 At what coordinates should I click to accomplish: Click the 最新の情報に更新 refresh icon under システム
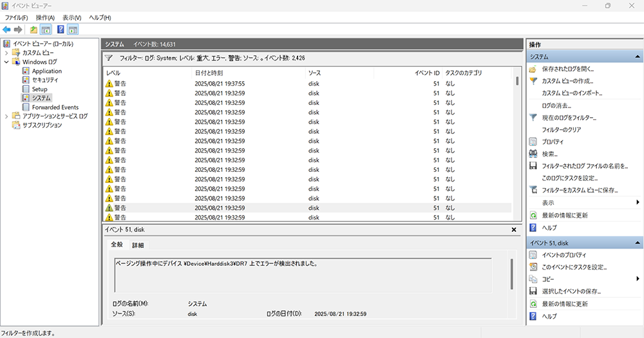533,215
